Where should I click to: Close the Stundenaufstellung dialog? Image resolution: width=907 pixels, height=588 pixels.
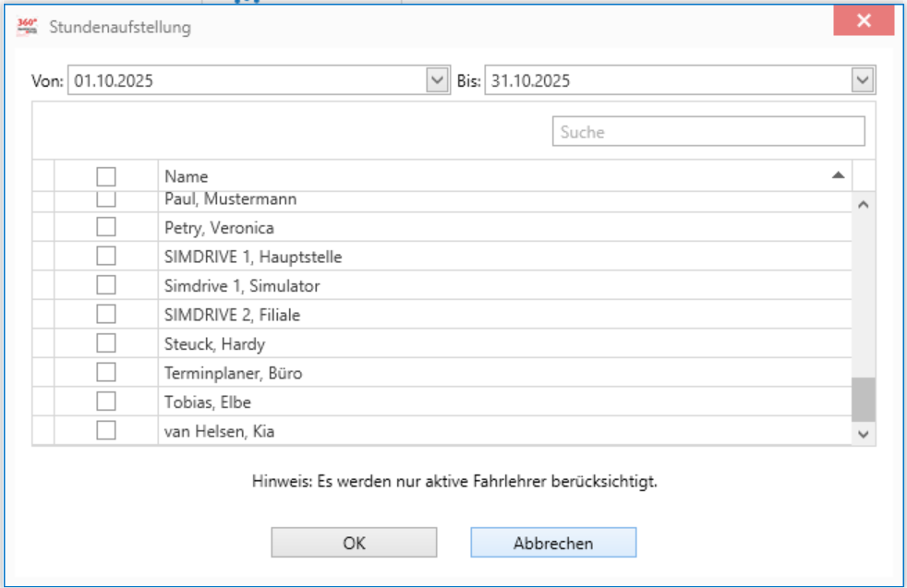864,21
